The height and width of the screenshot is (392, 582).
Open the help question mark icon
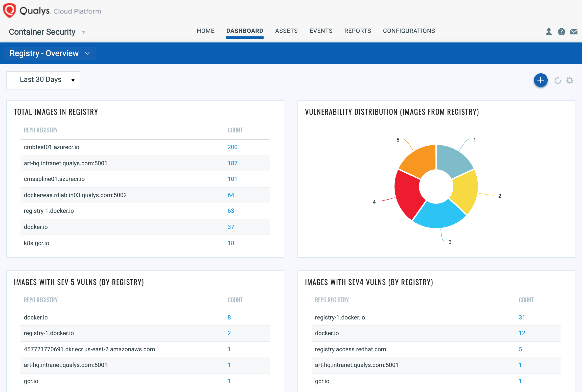pyautogui.click(x=561, y=32)
